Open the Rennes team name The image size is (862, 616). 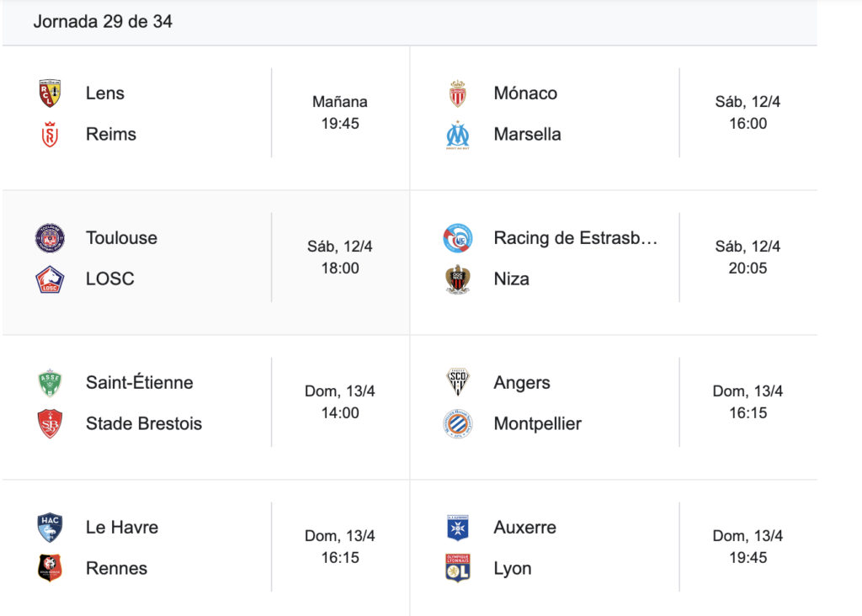pyautogui.click(x=116, y=568)
